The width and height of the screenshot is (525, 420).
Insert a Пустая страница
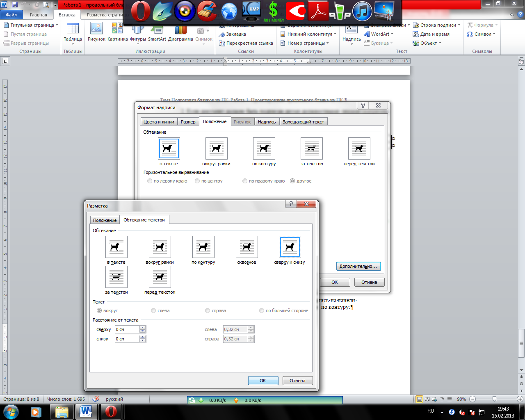click(25, 34)
